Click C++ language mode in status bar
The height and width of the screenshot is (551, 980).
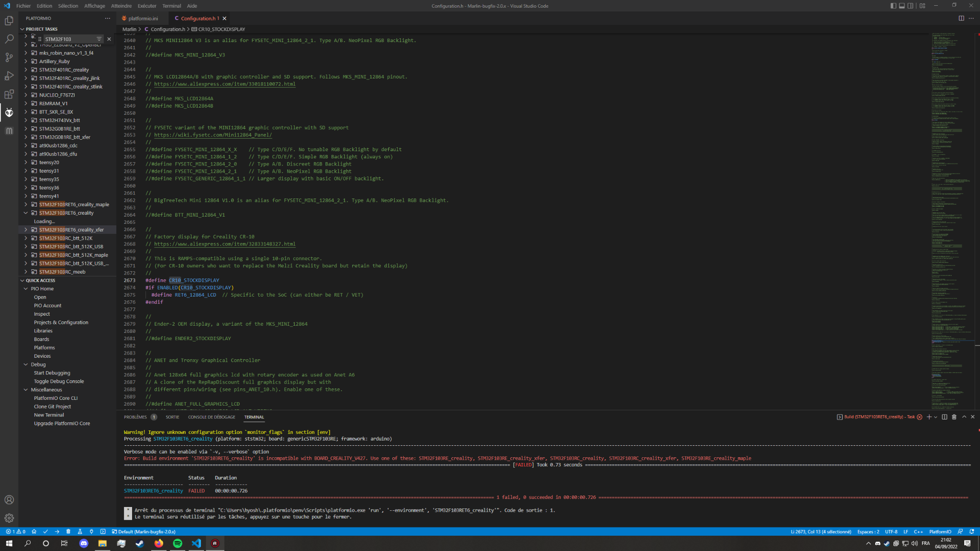coord(918,531)
